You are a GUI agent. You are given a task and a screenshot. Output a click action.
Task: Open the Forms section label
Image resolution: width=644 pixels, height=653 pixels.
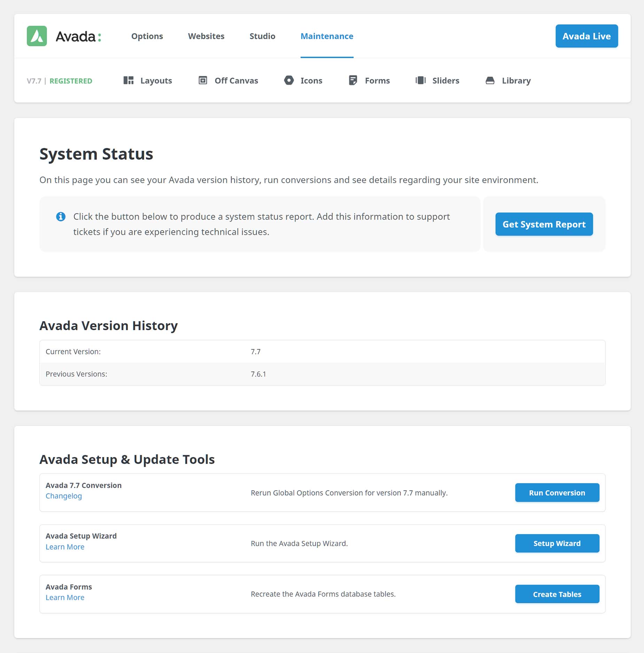[x=377, y=81]
